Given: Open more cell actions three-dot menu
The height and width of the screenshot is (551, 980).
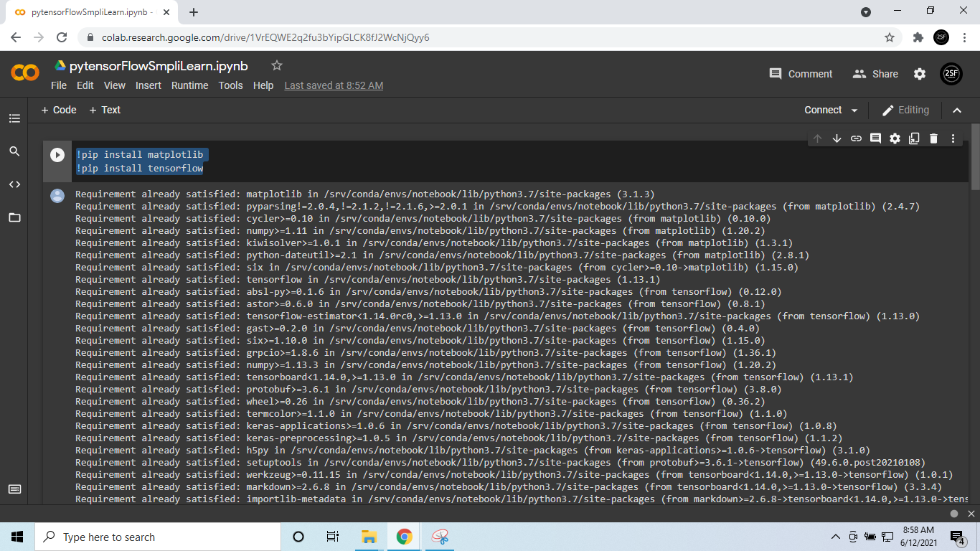Looking at the screenshot, I should (953, 138).
